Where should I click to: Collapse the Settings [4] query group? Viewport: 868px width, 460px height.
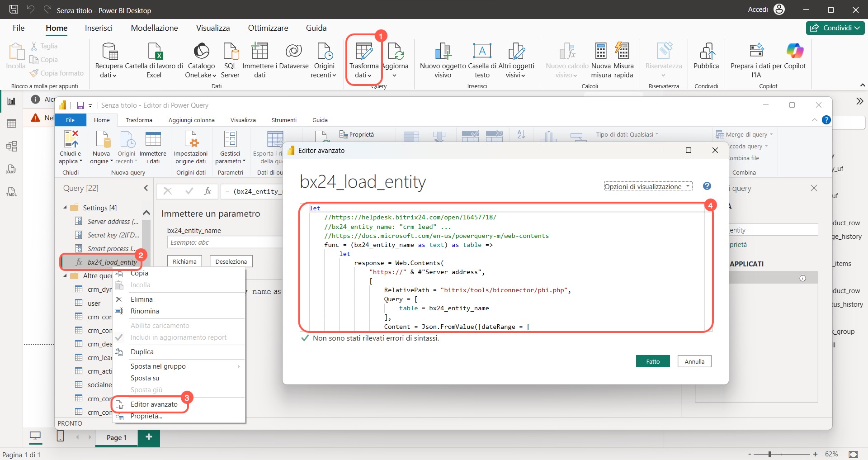[65, 208]
